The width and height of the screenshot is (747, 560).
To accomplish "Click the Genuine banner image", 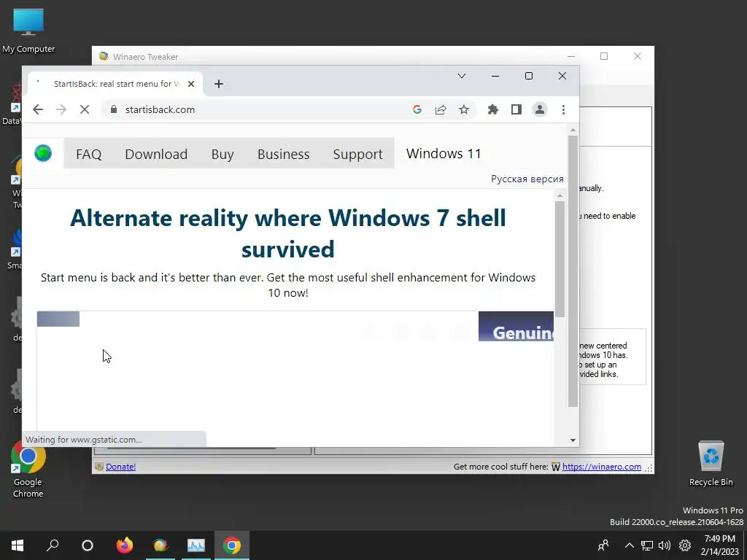I will point(516,326).
